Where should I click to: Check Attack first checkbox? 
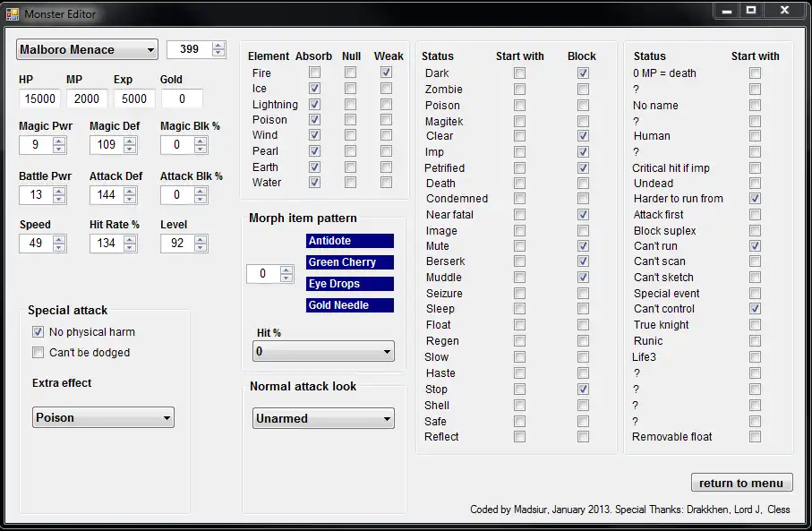(755, 215)
